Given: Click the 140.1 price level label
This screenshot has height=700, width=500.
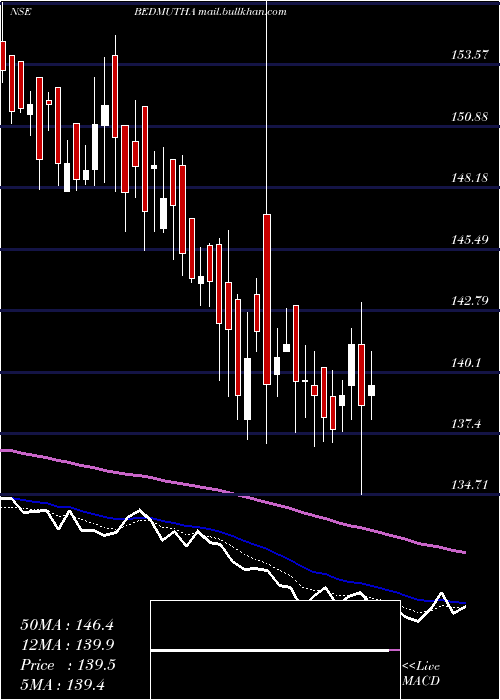Looking at the screenshot, I should (x=468, y=362).
